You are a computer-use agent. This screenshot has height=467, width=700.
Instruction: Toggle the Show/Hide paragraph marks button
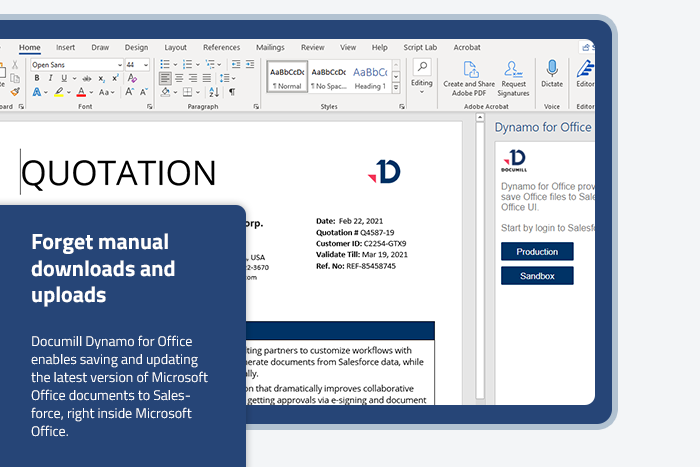(232, 91)
